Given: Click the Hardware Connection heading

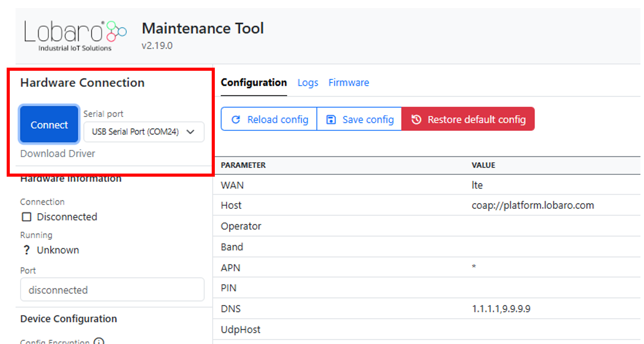Looking at the screenshot, I should [x=82, y=83].
